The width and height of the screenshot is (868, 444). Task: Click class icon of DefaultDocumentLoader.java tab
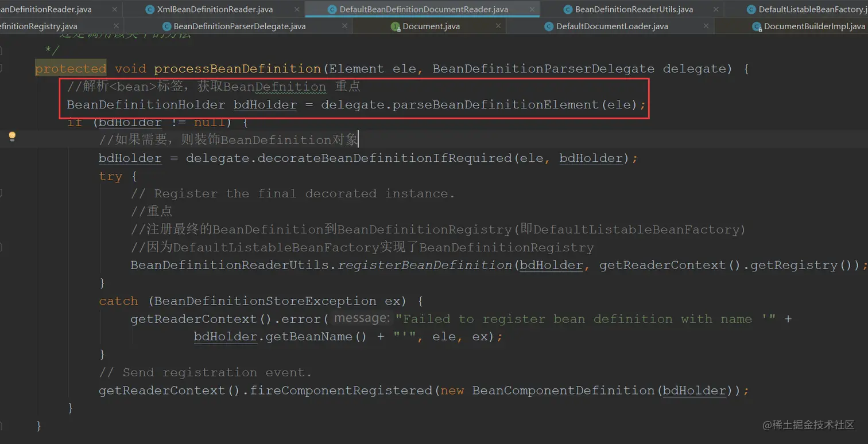point(549,26)
